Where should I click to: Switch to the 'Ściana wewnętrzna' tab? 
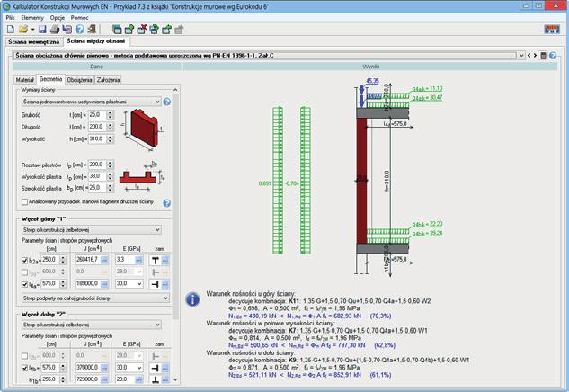[x=34, y=41]
